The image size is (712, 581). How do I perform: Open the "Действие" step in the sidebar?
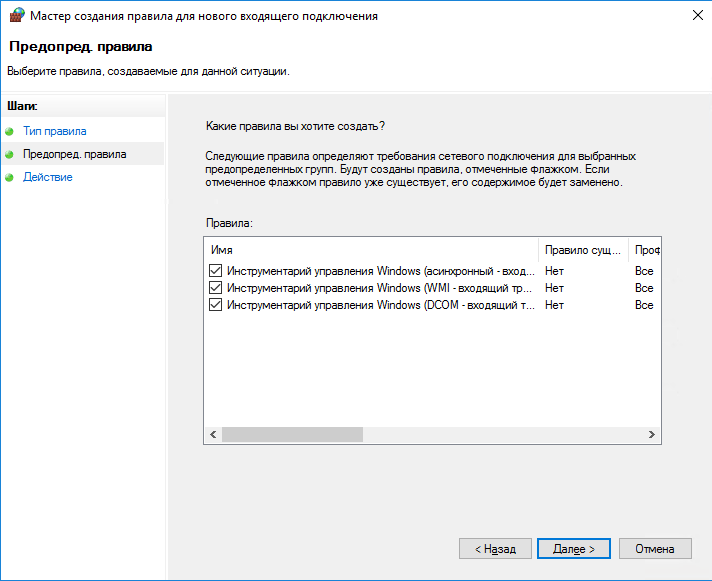point(48,177)
